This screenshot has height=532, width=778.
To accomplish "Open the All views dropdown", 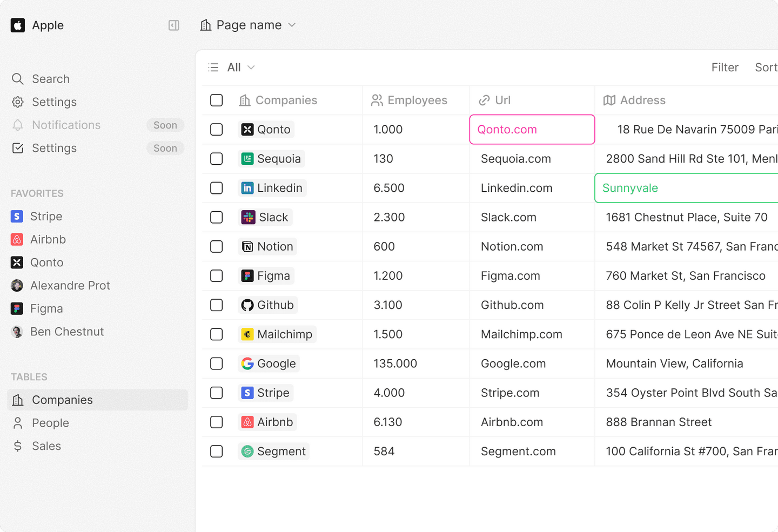I will pos(240,68).
